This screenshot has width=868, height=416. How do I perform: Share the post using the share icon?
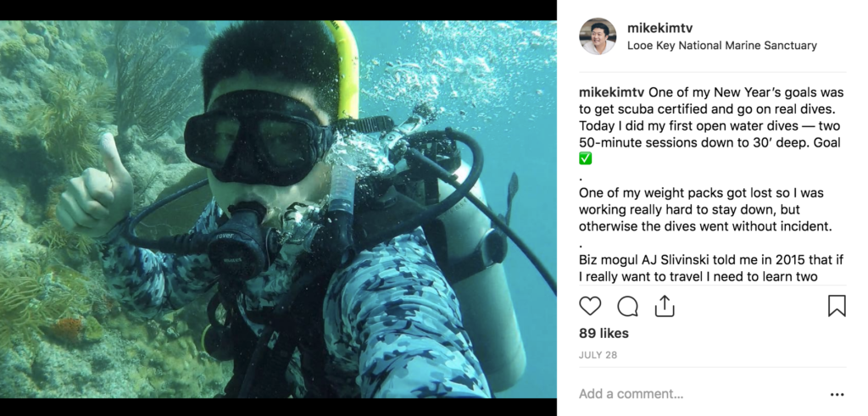665,306
